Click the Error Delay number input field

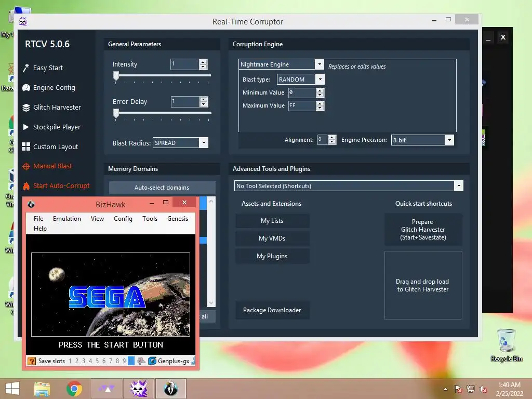coord(185,101)
